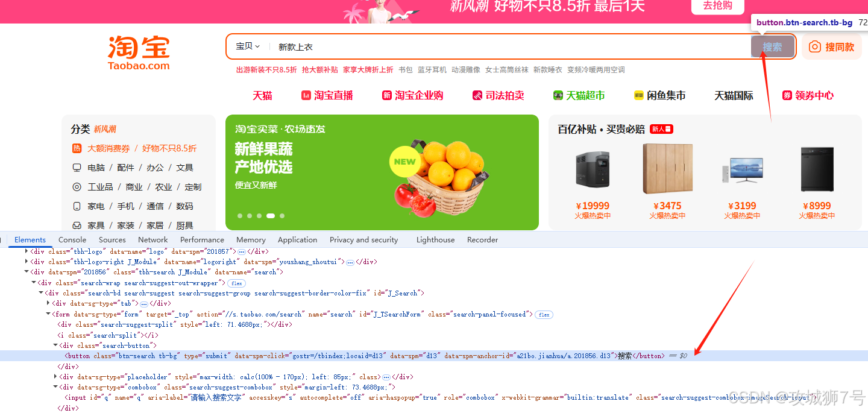Open the Privacy and security tab
This screenshot has width=868, height=413.
click(364, 239)
